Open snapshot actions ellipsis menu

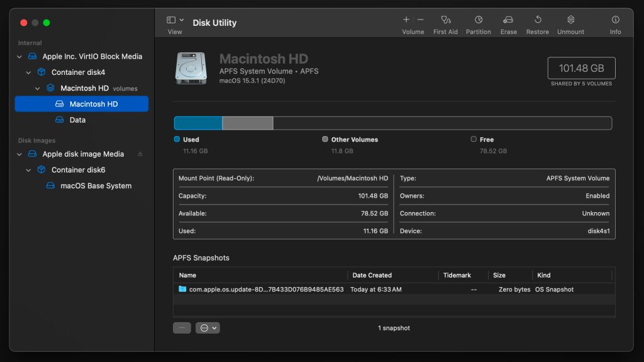point(208,328)
